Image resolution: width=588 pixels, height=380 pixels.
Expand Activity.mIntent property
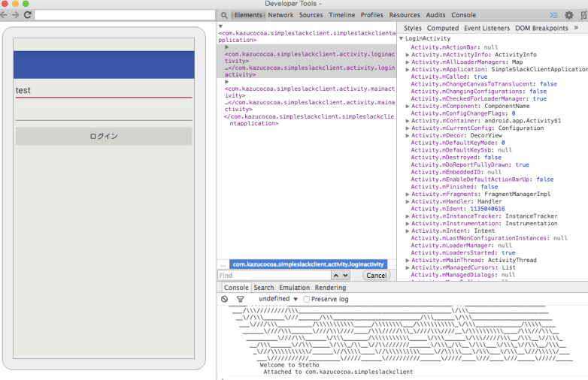tap(408, 231)
